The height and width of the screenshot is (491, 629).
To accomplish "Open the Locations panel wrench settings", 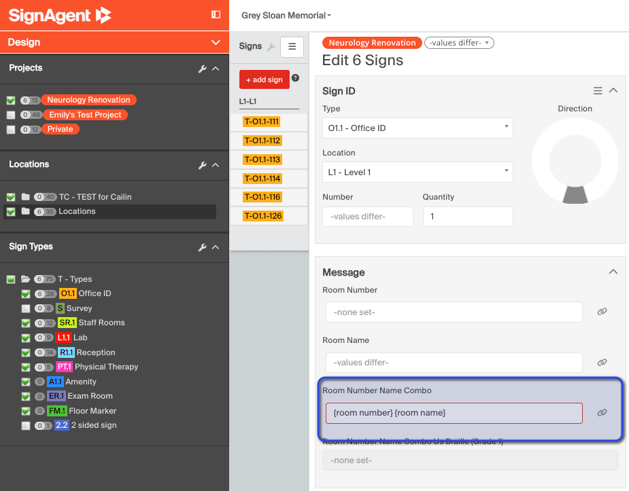I will pyautogui.click(x=202, y=165).
